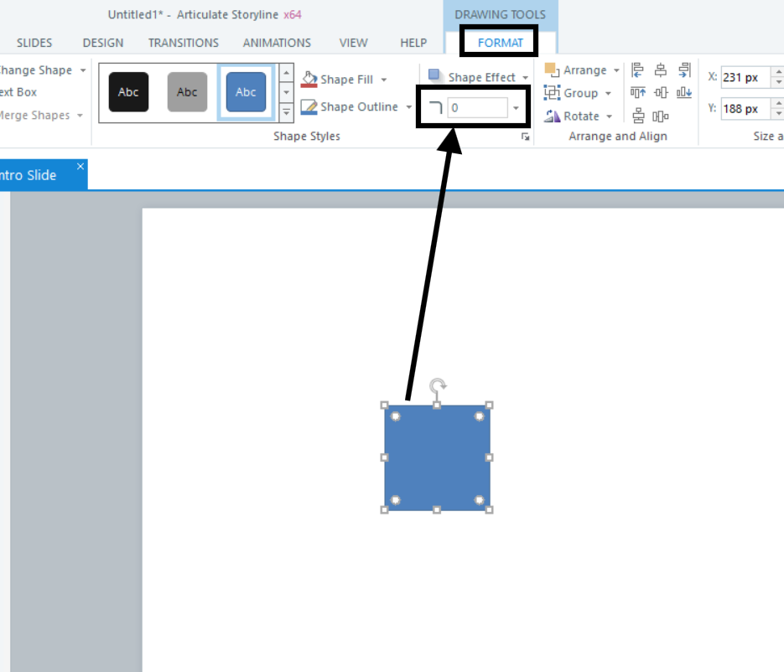Image resolution: width=784 pixels, height=672 pixels.
Task: Select the FORMAT tab under Drawing Tools
Action: (x=501, y=43)
